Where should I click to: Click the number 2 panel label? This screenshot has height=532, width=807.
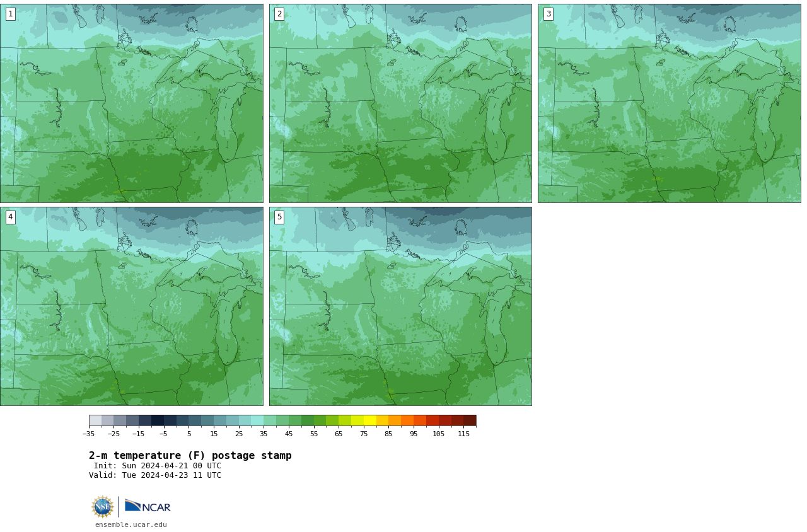point(279,14)
